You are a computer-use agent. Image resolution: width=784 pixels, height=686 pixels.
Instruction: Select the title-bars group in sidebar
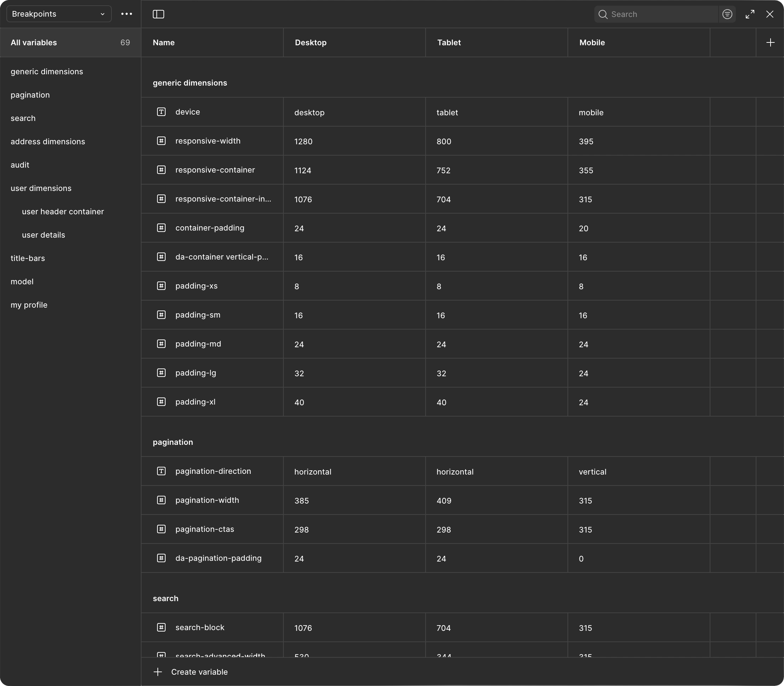tap(28, 258)
